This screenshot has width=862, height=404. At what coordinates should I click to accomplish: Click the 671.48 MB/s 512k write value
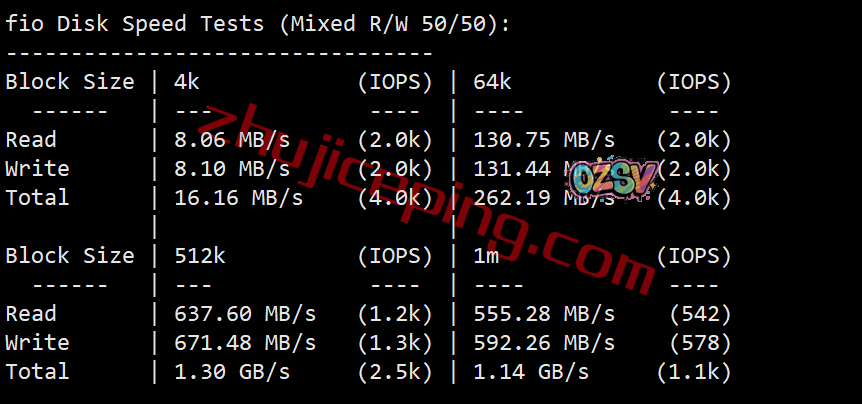[245, 343]
